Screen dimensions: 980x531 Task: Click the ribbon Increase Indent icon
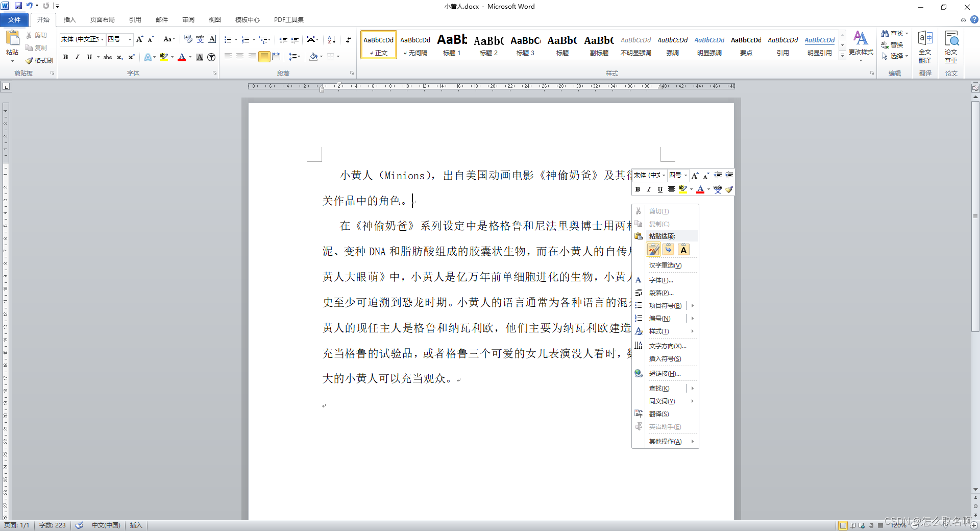(x=295, y=39)
